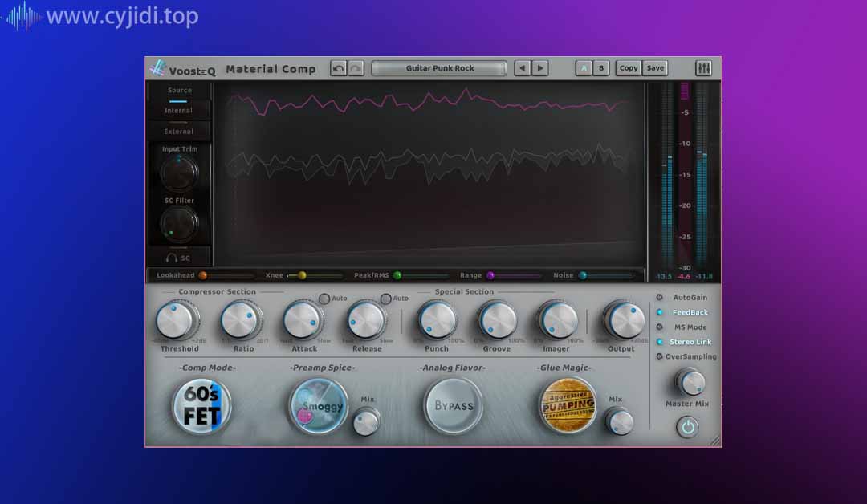Click the Attack knob
The width and height of the screenshot is (867, 504).
[303, 320]
